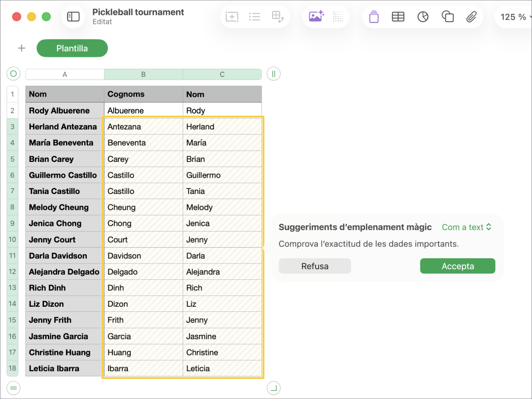Click the pivot table toolbar icon
532x399 pixels.
(278, 17)
